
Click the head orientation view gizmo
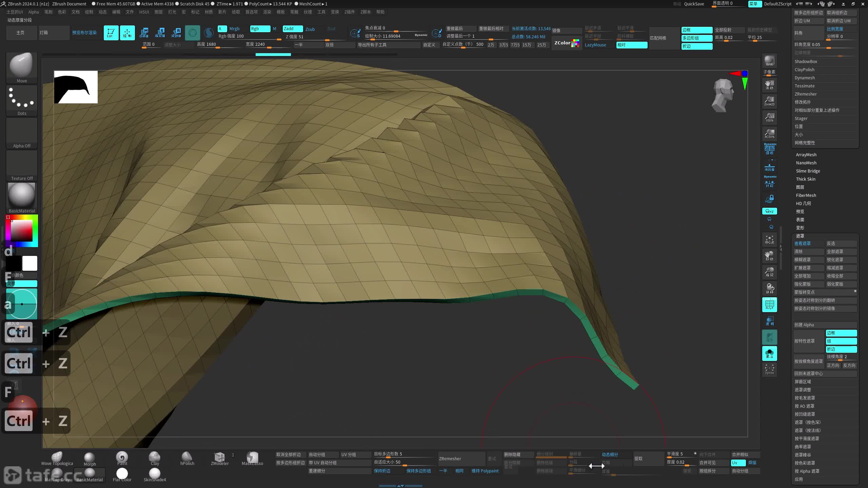pyautogui.click(x=723, y=95)
